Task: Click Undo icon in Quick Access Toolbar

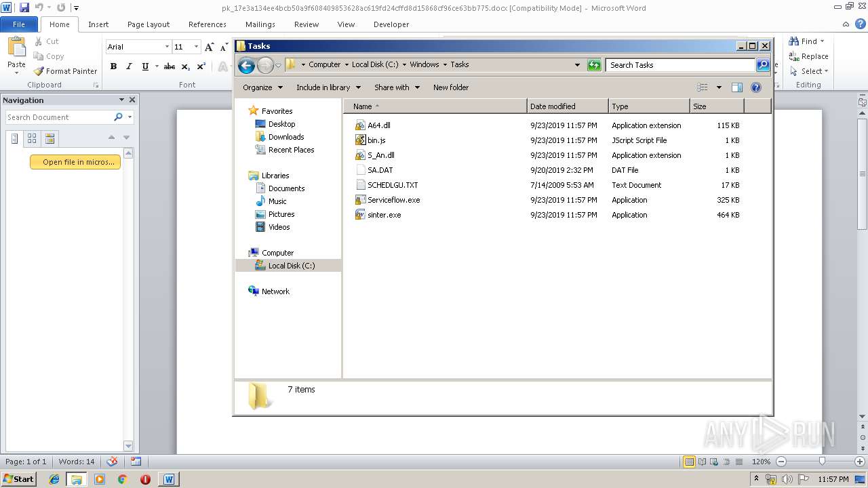Action: tap(39, 8)
